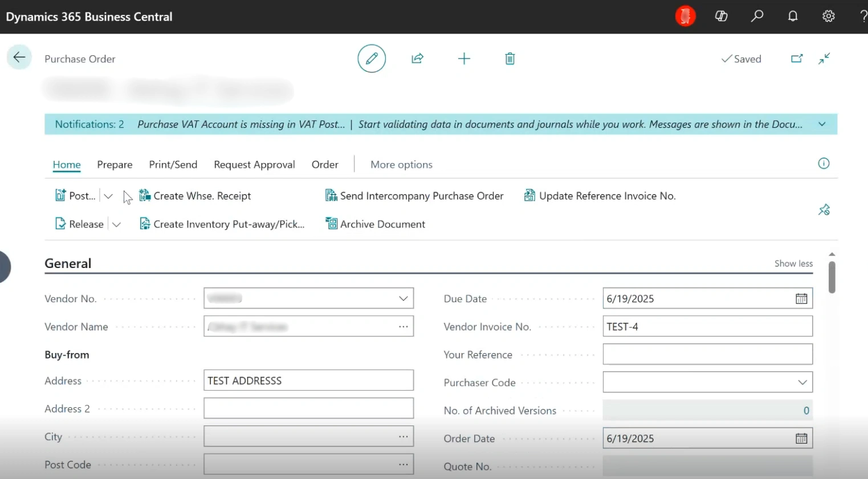The height and width of the screenshot is (479, 868).
Task: Open Due Date calendar picker
Action: (x=801, y=299)
